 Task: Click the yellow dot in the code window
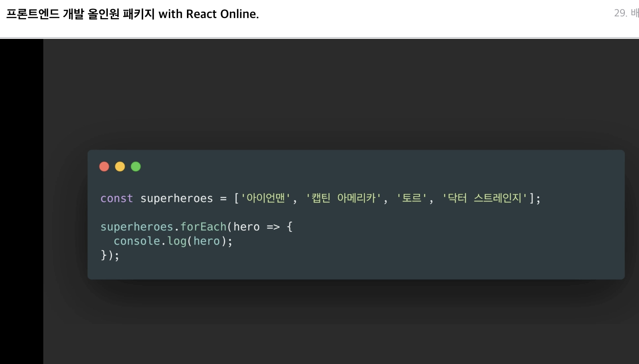tap(120, 167)
